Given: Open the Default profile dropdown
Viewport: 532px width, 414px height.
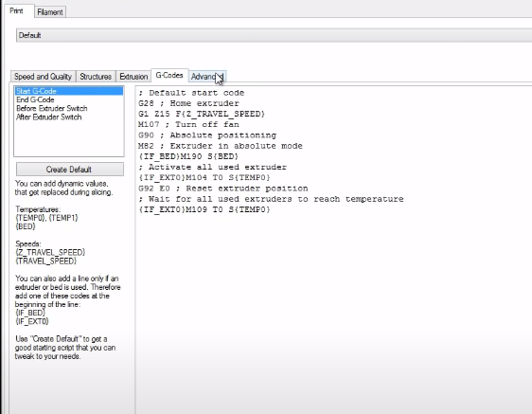Looking at the screenshot, I should click(x=274, y=35).
